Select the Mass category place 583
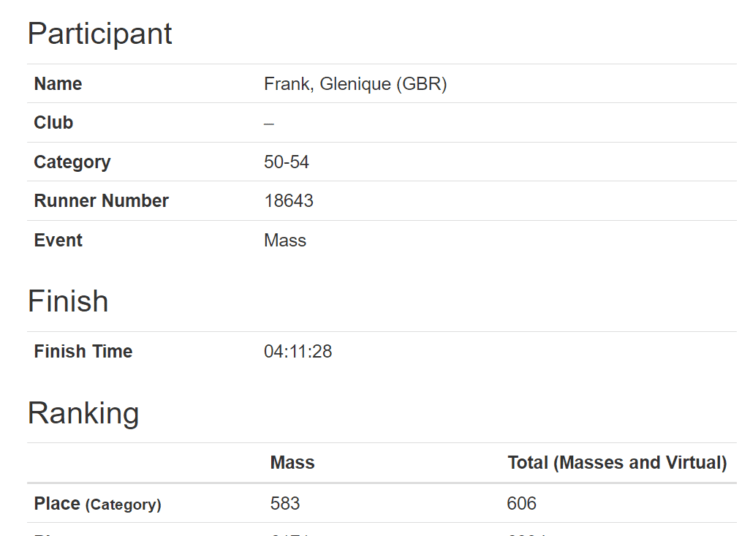The width and height of the screenshot is (750, 536). tap(285, 503)
